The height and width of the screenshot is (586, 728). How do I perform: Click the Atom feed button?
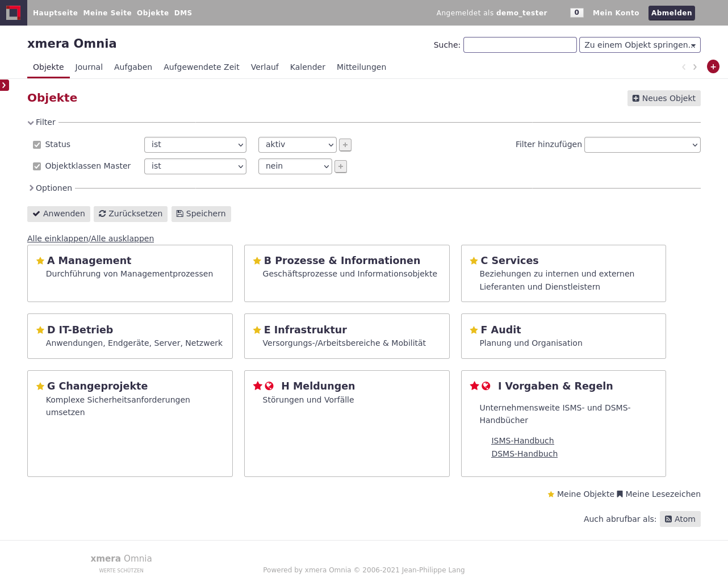(680, 519)
